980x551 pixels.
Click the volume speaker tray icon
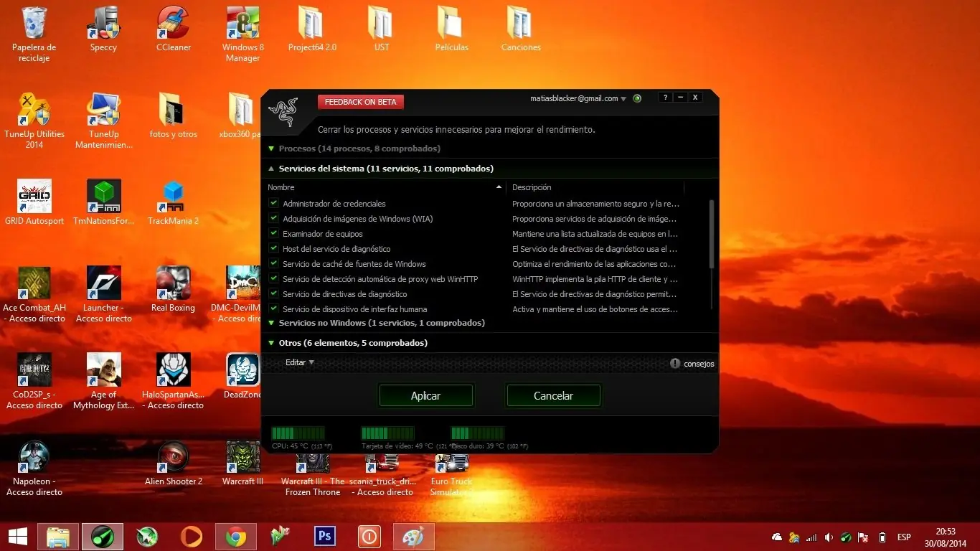pos(829,537)
